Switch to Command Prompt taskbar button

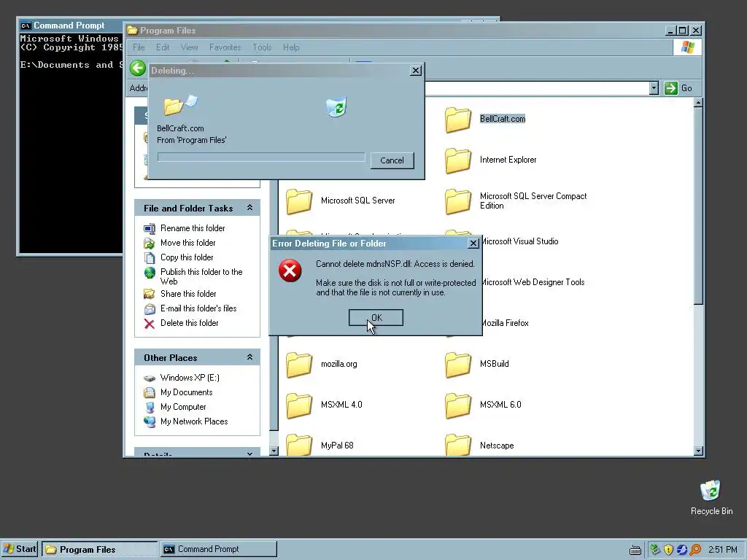click(218, 549)
